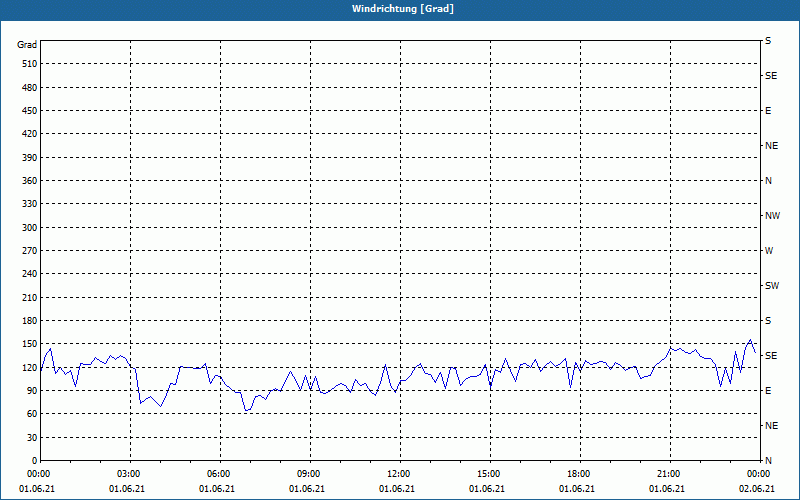Click the '90' degree axis label
Screen dimensions: 800x500
(32, 390)
